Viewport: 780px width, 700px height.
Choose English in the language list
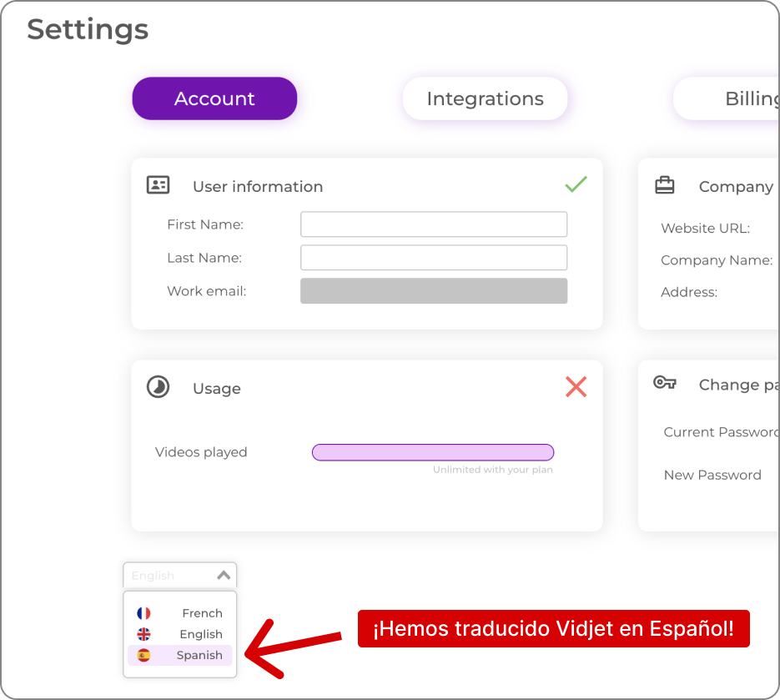pyautogui.click(x=180, y=634)
